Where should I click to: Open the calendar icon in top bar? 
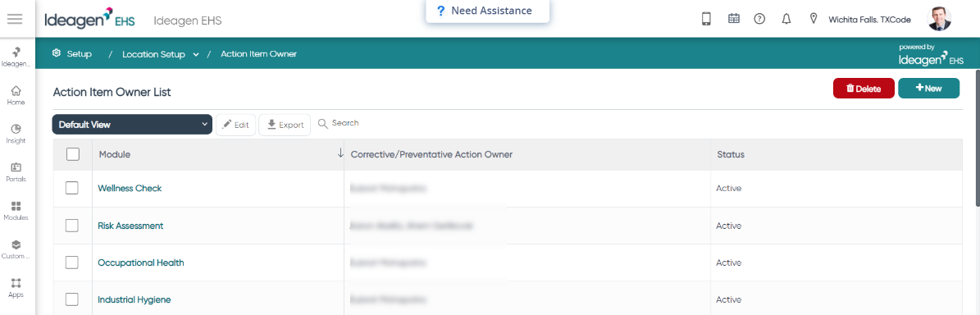(x=734, y=19)
